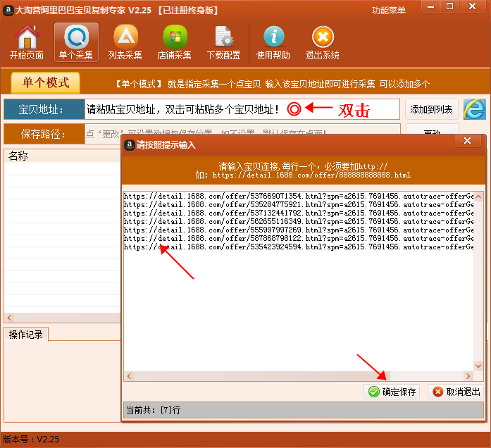Viewport: 491px width, 448px height.
Task: Click the URL line containing 537669071354
Action: (x=299, y=196)
